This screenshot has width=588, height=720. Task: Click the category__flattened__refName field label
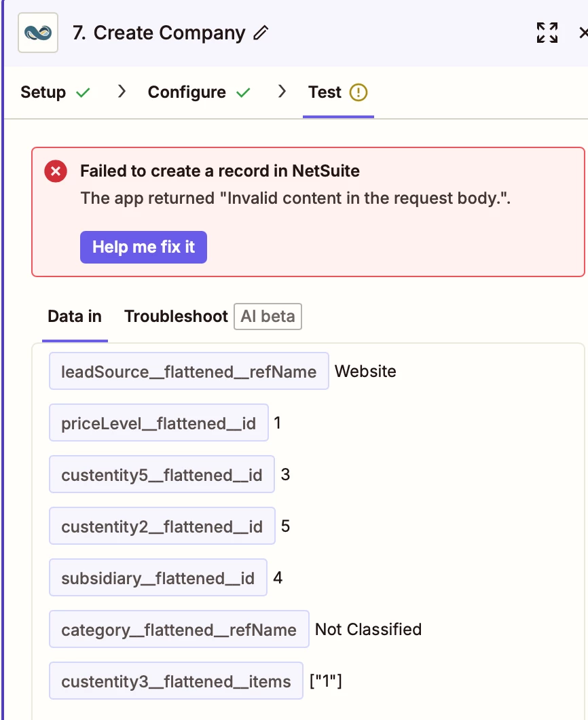pyautogui.click(x=179, y=629)
